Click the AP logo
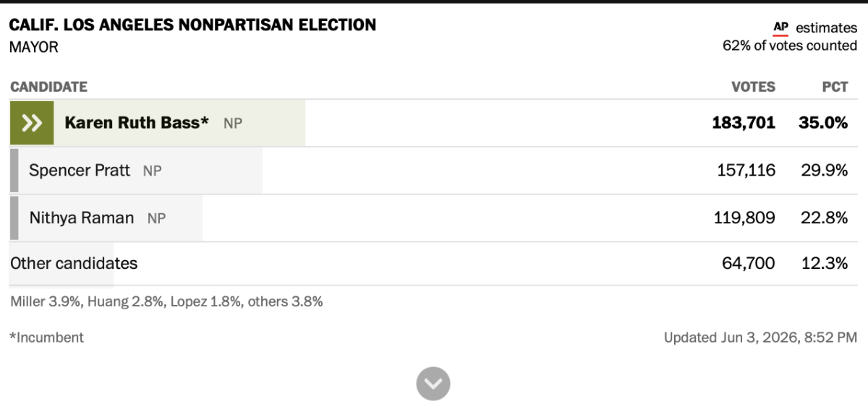Image resolution: width=868 pixels, height=417 pixels. coord(780,28)
